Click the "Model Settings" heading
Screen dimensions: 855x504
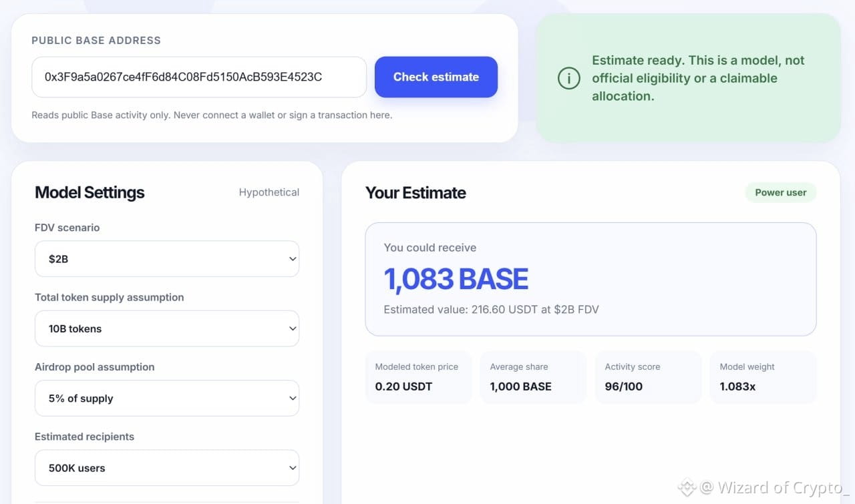point(90,192)
